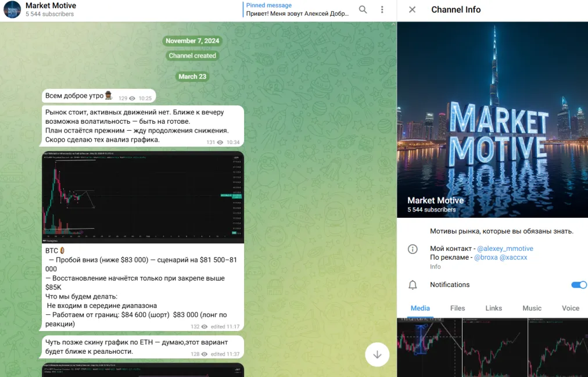This screenshot has height=377, width=588.
Task: Click the March 23 date badge
Action: [192, 77]
